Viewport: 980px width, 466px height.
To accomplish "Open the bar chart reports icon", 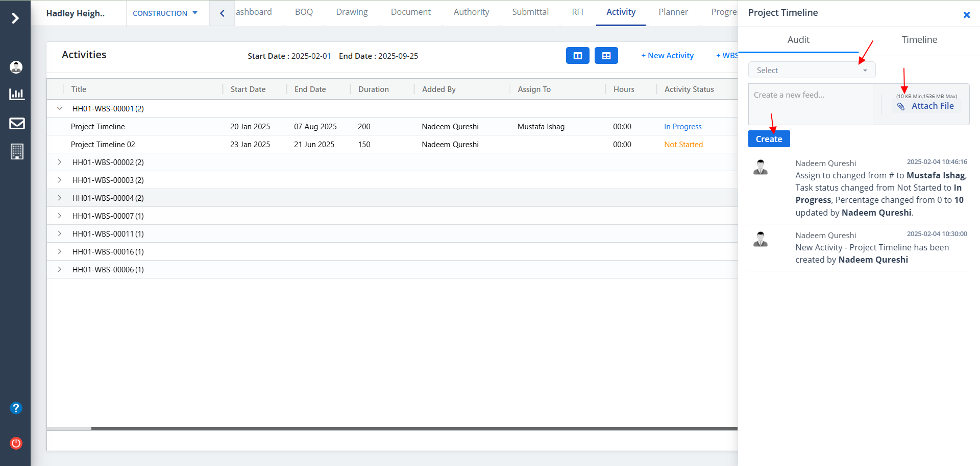I will click(16, 94).
